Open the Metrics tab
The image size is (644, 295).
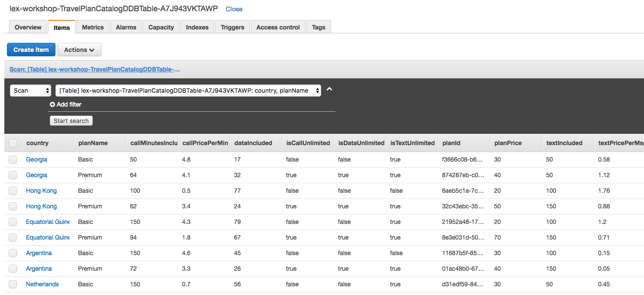click(93, 27)
